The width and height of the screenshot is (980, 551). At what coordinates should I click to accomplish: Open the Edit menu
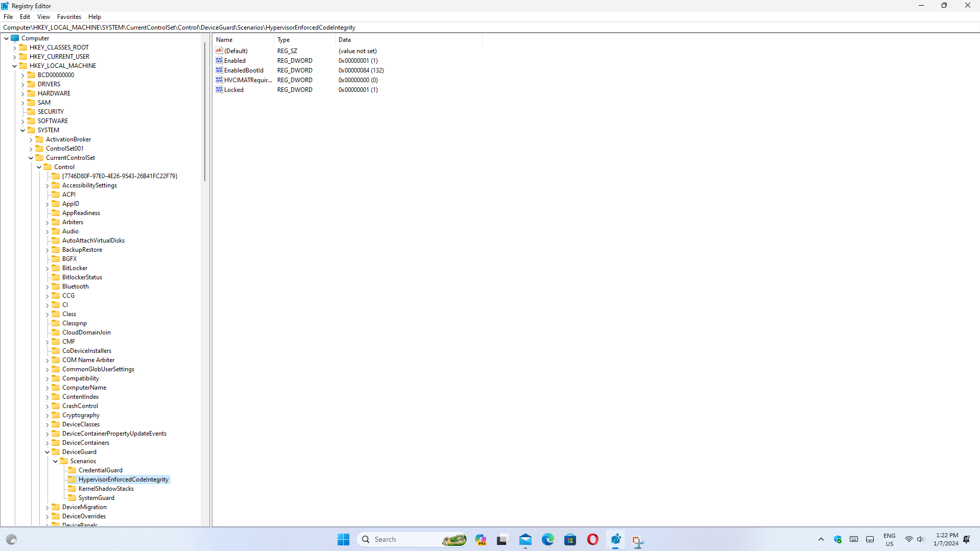[x=25, y=17]
